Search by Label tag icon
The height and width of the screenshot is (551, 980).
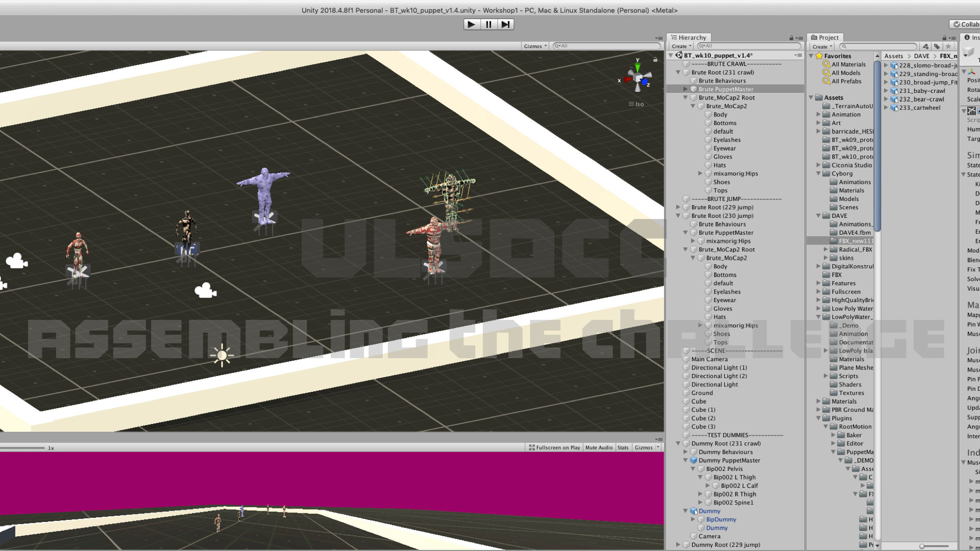pos(937,46)
